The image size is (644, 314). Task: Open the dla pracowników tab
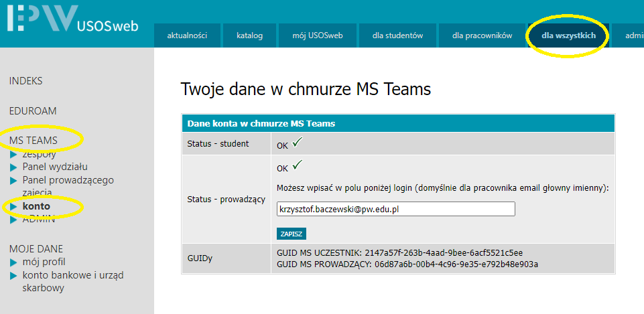pos(482,35)
